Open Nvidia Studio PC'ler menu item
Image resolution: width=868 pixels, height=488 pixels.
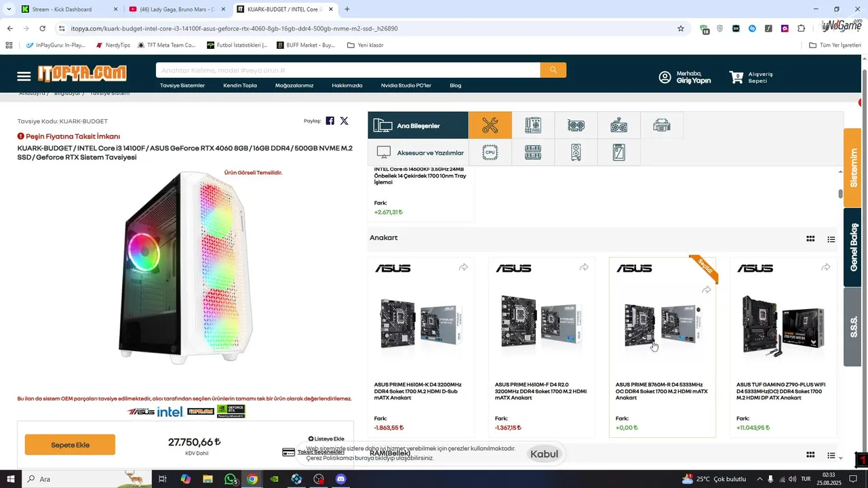click(x=406, y=85)
